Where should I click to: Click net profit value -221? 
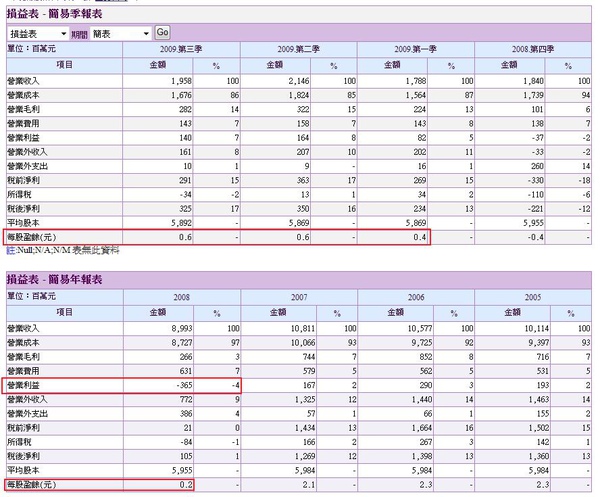(535, 209)
